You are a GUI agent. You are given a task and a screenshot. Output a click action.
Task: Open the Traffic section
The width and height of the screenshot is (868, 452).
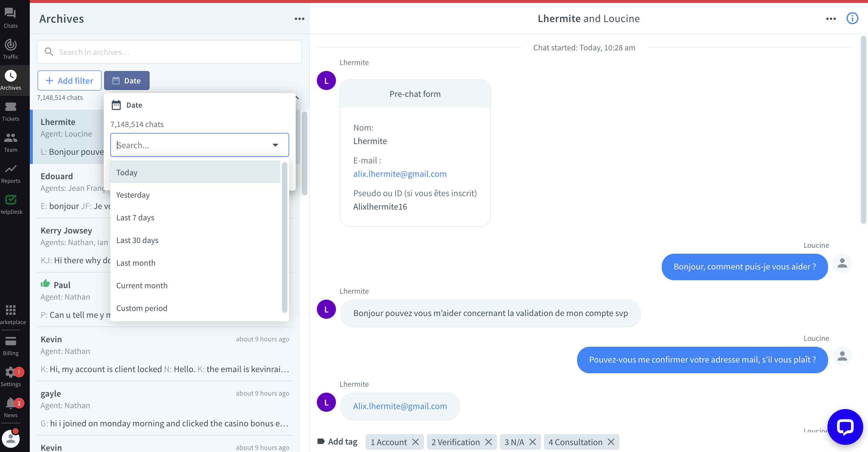(10, 49)
